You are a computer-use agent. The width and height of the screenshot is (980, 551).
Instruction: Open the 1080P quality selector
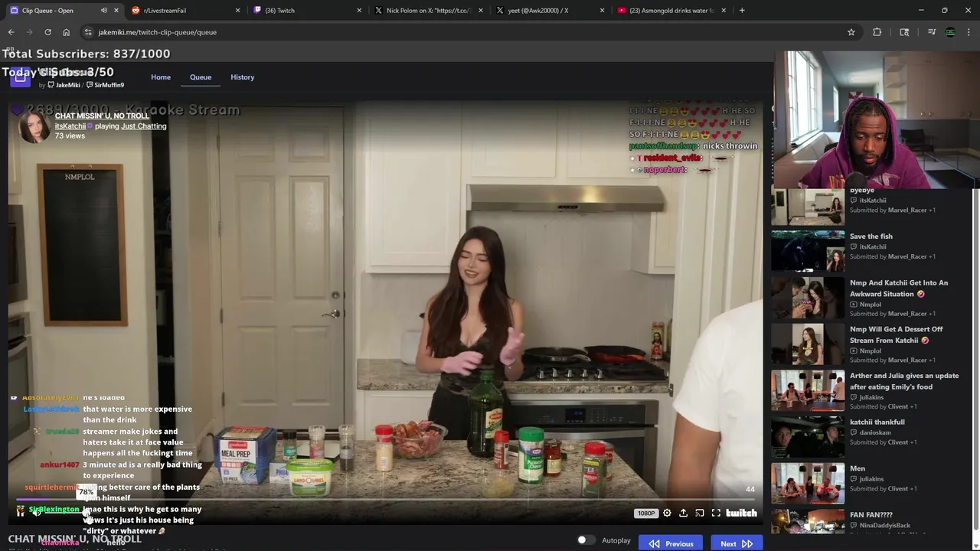pos(646,514)
